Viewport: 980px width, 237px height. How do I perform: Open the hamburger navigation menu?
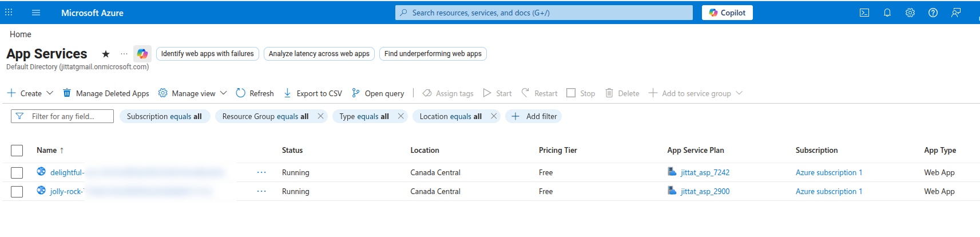36,13
